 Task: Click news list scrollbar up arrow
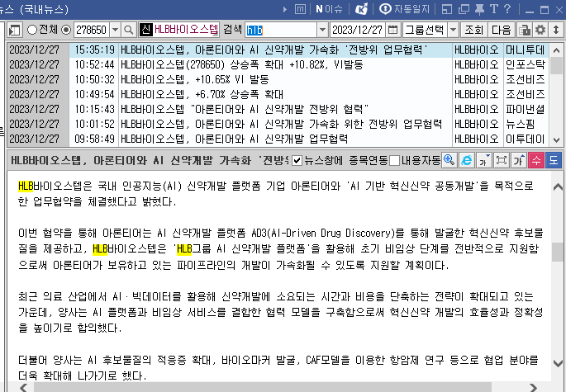556,50
